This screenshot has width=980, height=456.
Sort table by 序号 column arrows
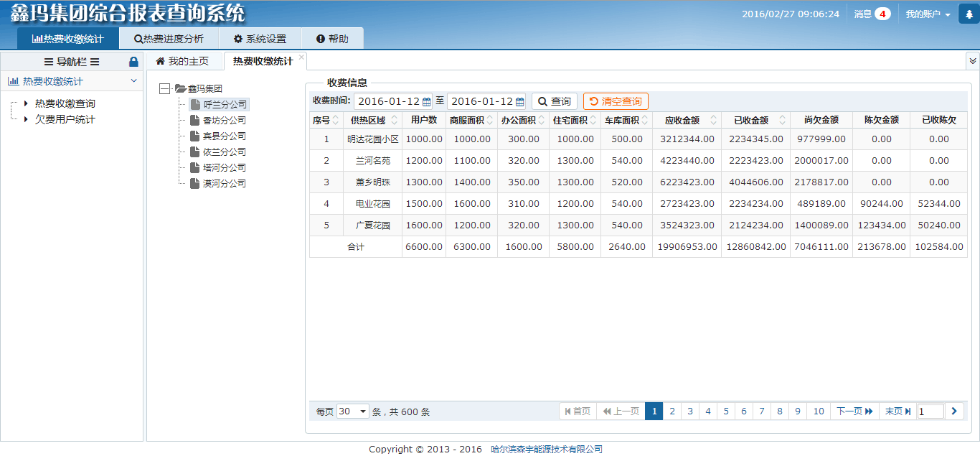(x=336, y=120)
